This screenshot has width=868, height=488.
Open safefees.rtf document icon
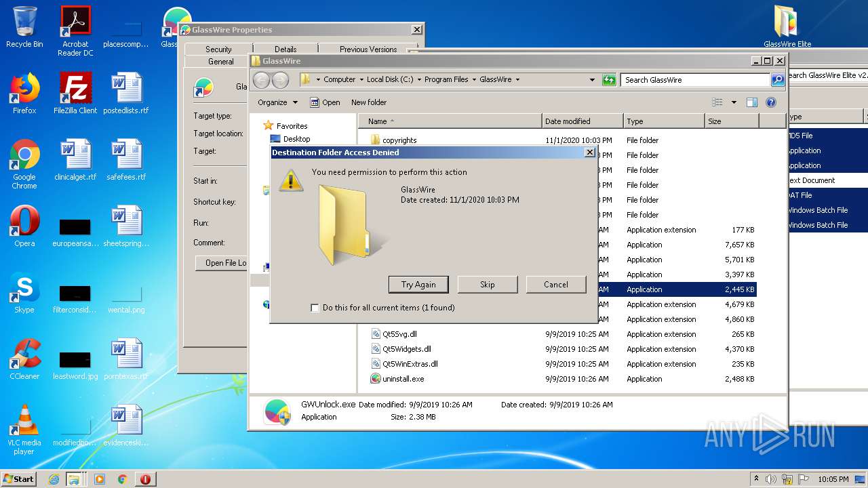(x=126, y=160)
